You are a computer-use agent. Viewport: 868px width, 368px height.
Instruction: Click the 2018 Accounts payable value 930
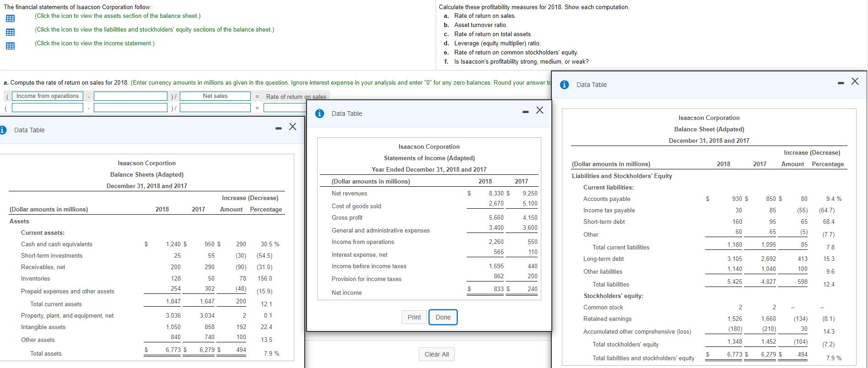pyautogui.click(x=737, y=199)
